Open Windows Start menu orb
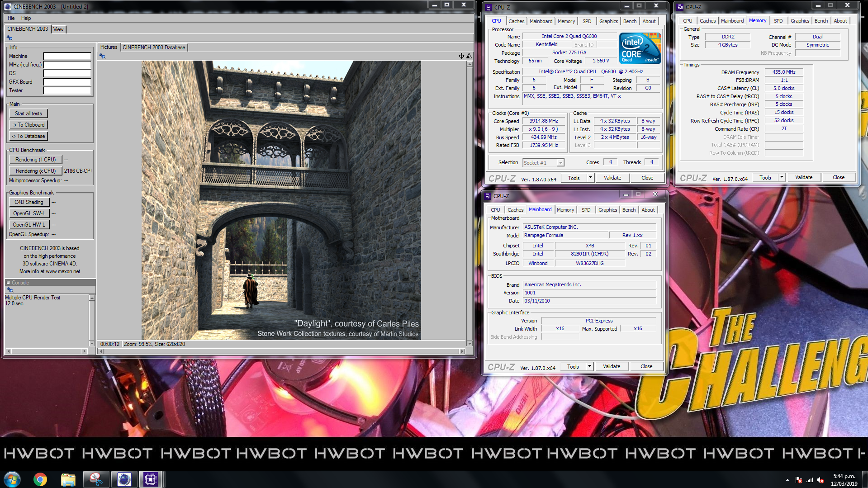 click(x=12, y=479)
